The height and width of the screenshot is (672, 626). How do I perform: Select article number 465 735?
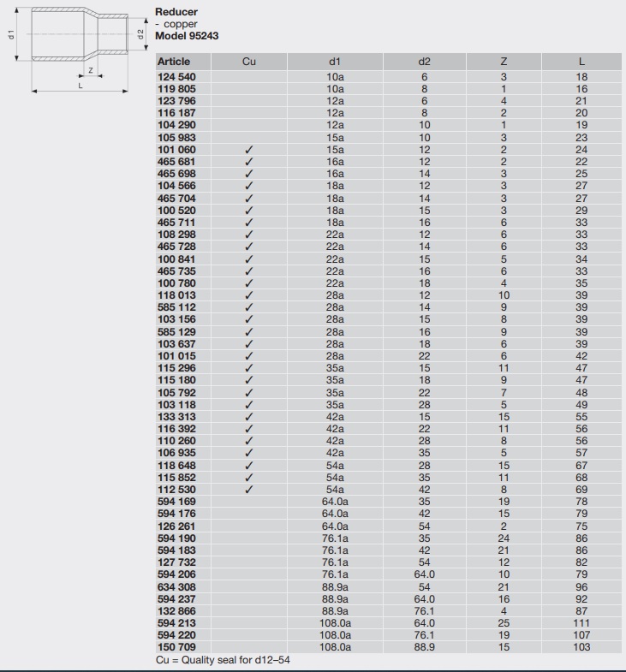point(176,271)
